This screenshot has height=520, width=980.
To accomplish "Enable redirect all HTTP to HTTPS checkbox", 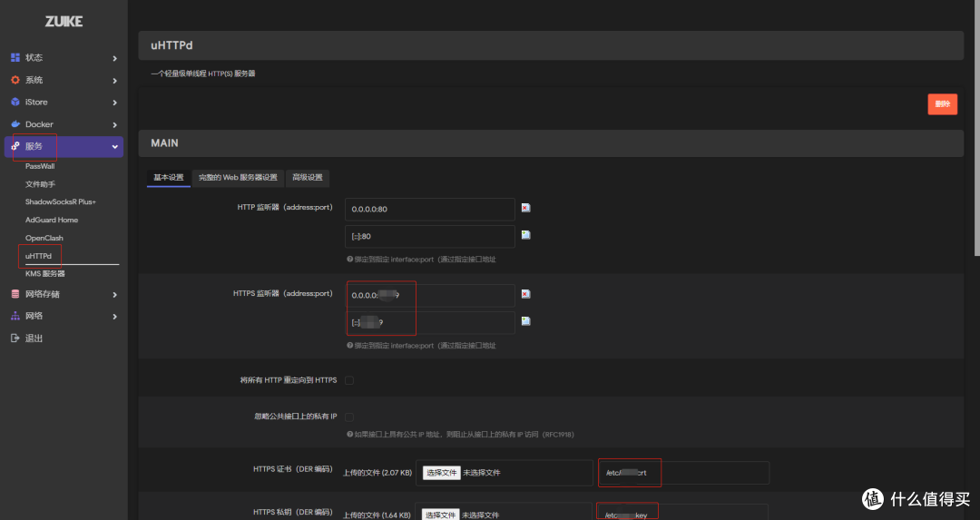I will tap(349, 380).
